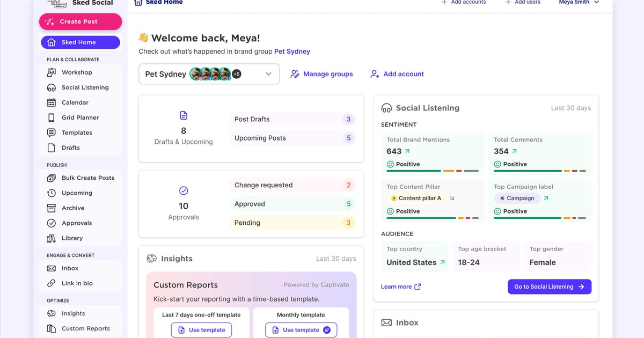Select Upcoming in Publish section
The width and height of the screenshot is (644, 338).
[80, 193]
